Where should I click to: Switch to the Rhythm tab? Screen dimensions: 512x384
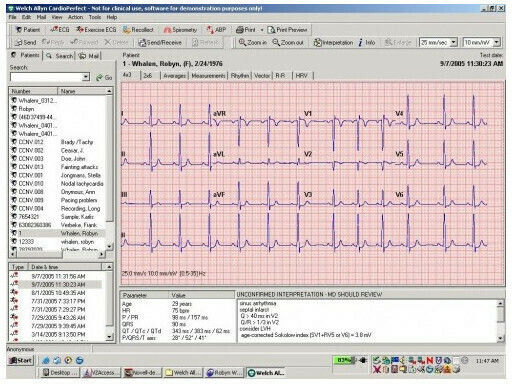click(240, 76)
